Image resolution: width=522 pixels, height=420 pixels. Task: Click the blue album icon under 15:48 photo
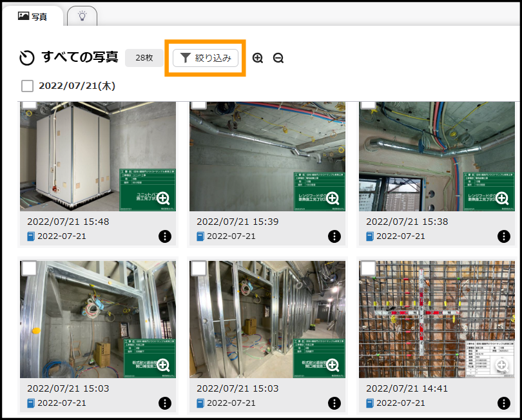[x=31, y=236]
